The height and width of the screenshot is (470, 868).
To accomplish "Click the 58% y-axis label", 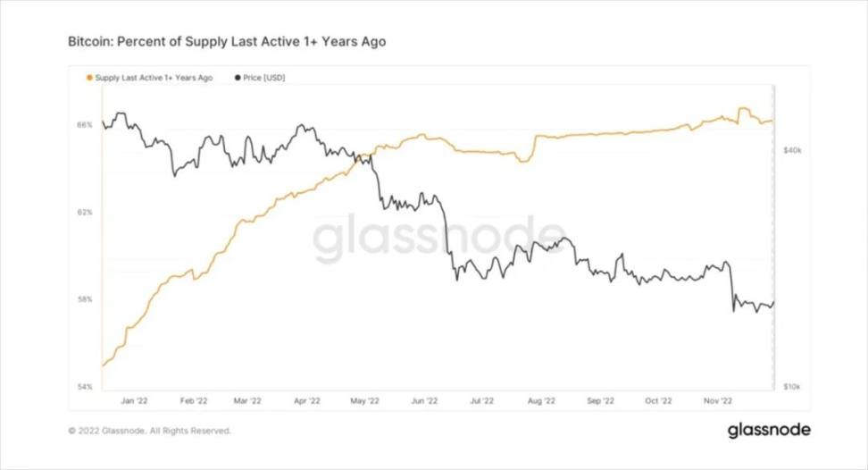I will tap(84, 299).
